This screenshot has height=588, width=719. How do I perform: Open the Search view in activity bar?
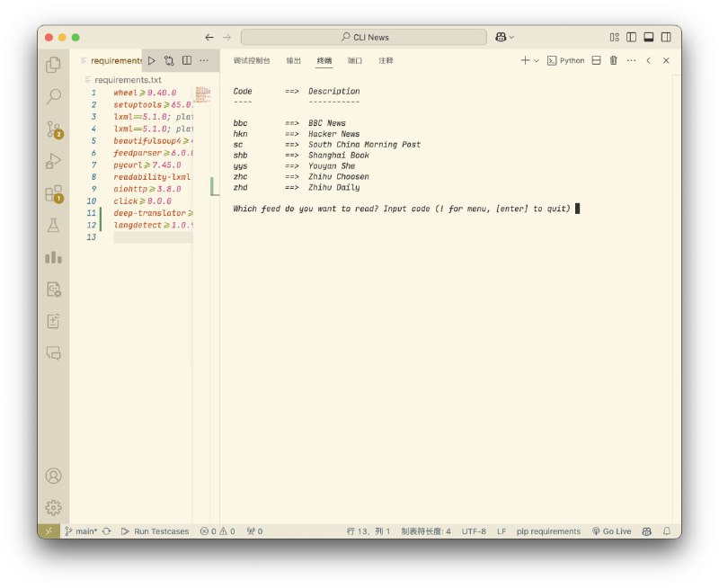tap(54, 97)
